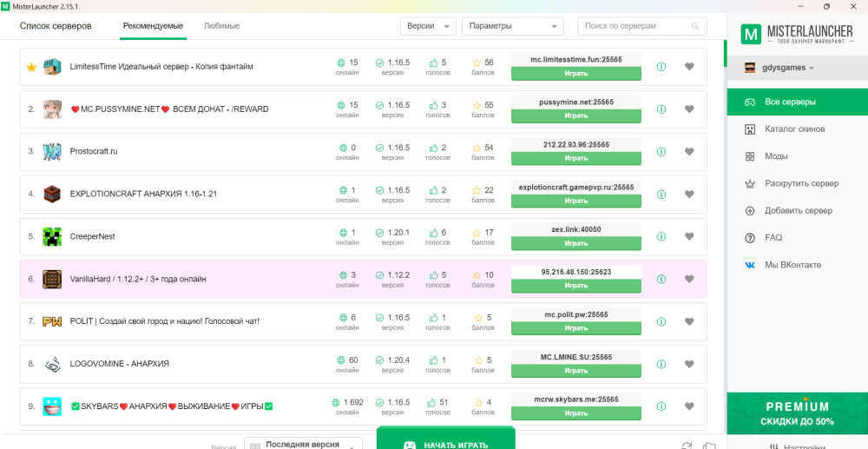Click the Prostocraft.ru server avatar
This screenshot has width=868, height=449.
click(52, 152)
